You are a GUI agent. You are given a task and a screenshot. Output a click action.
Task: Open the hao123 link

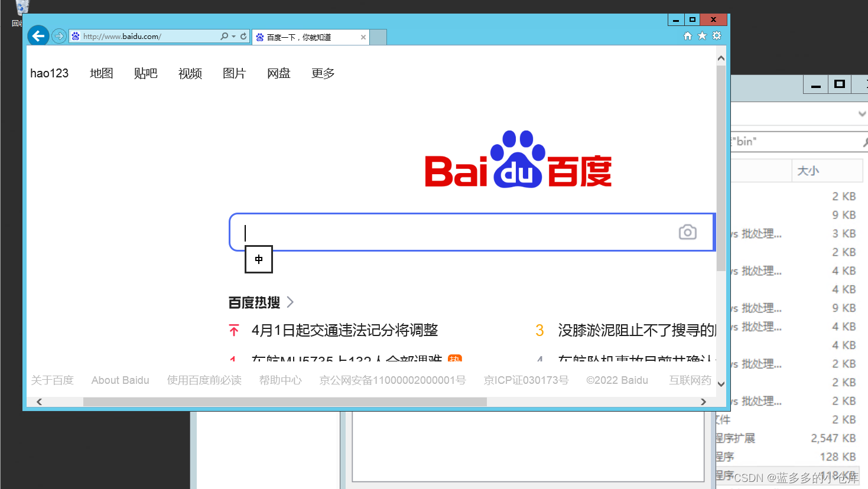point(50,73)
